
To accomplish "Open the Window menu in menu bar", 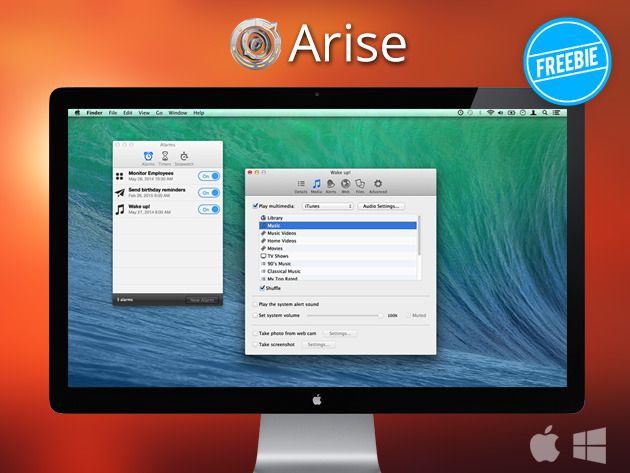I will tap(177, 113).
